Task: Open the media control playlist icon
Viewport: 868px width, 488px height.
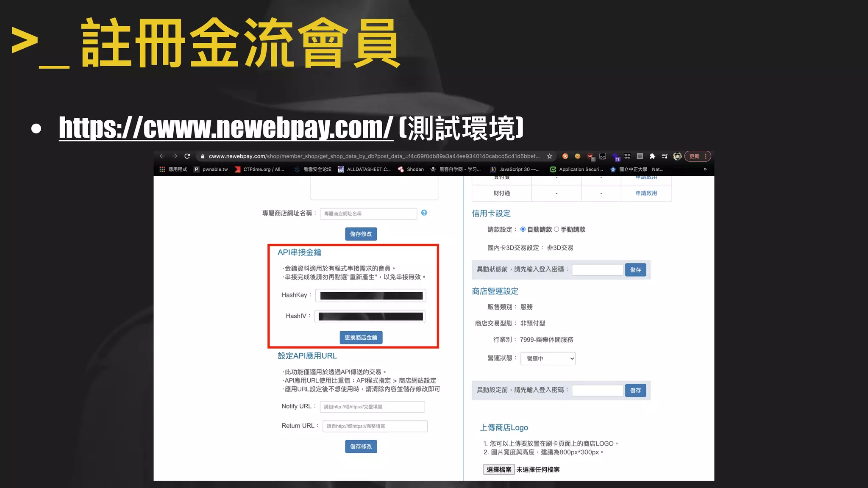Action: pos(665,156)
